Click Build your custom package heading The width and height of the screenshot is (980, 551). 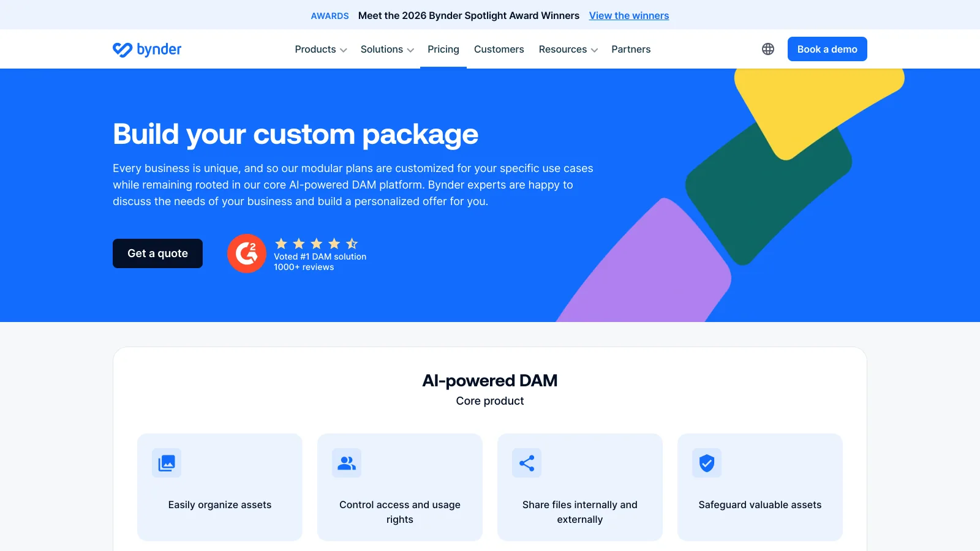[295, 134]
